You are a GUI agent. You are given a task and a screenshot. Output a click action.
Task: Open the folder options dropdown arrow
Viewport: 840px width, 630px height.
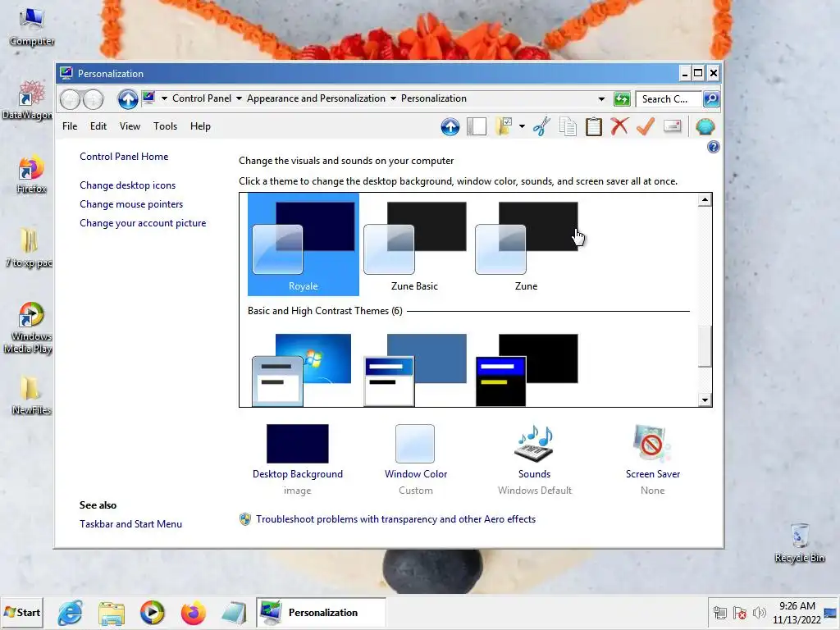click(x=522, y=127)
